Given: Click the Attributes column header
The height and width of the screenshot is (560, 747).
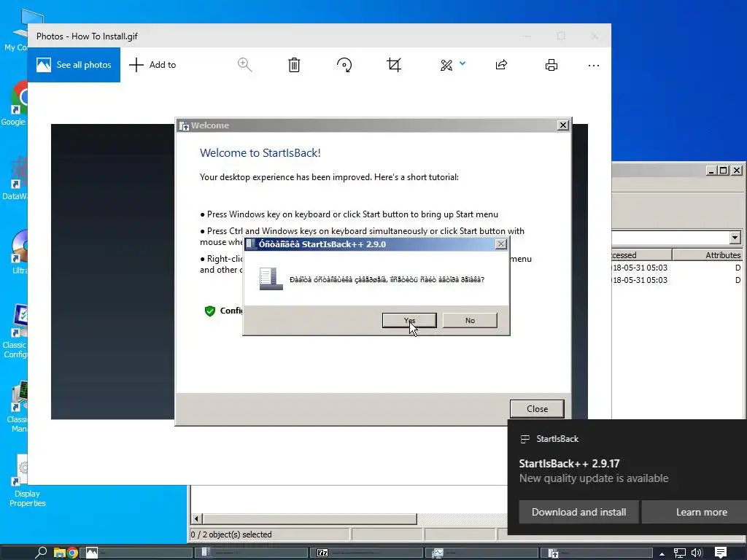Looking at the screenshot, I should point(707,255).
